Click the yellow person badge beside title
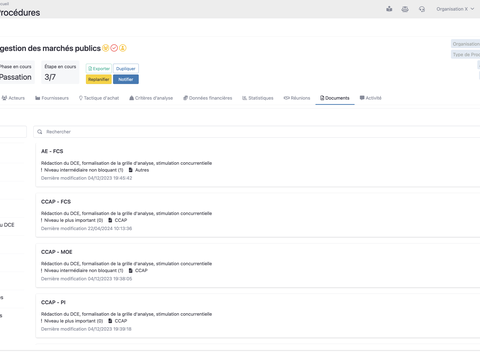Screen dimensions: 480x360 click(x=123, y=48)
